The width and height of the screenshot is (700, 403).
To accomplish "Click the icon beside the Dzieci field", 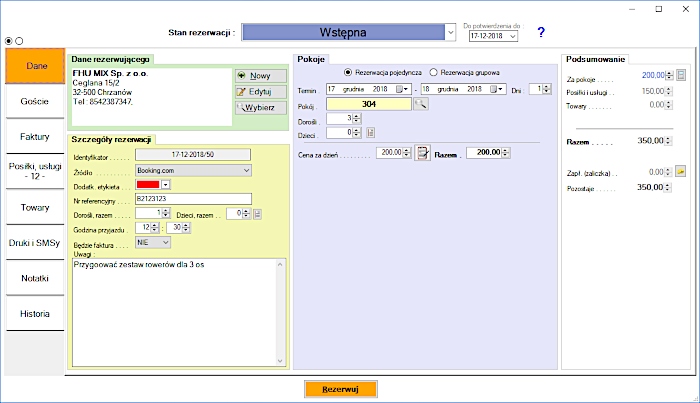I will tap(371, 132).
